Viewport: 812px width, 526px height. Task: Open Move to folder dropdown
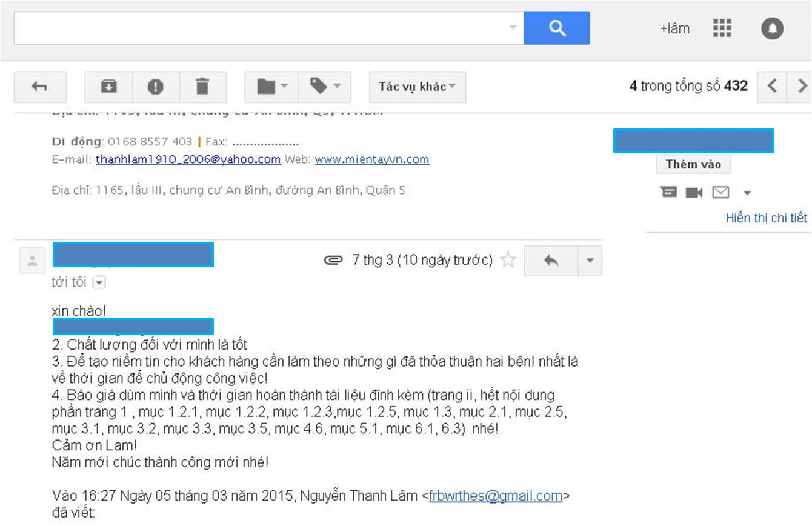(x=271, y=87)
